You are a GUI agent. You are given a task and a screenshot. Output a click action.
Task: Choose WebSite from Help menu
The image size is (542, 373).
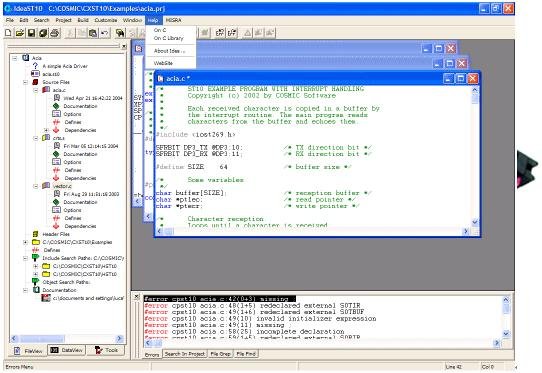(x=163, y=63)
